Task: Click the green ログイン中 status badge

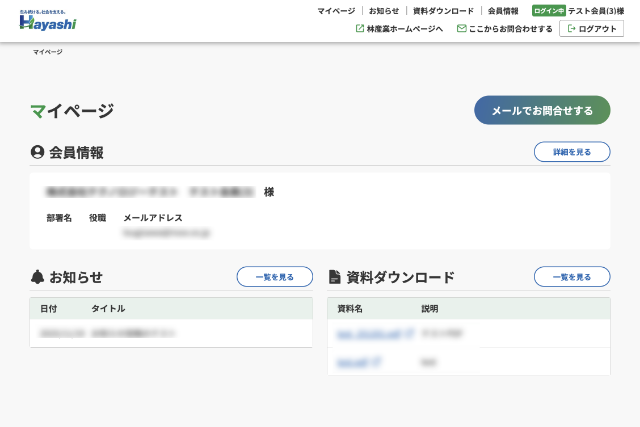Action: pos(548,10)
